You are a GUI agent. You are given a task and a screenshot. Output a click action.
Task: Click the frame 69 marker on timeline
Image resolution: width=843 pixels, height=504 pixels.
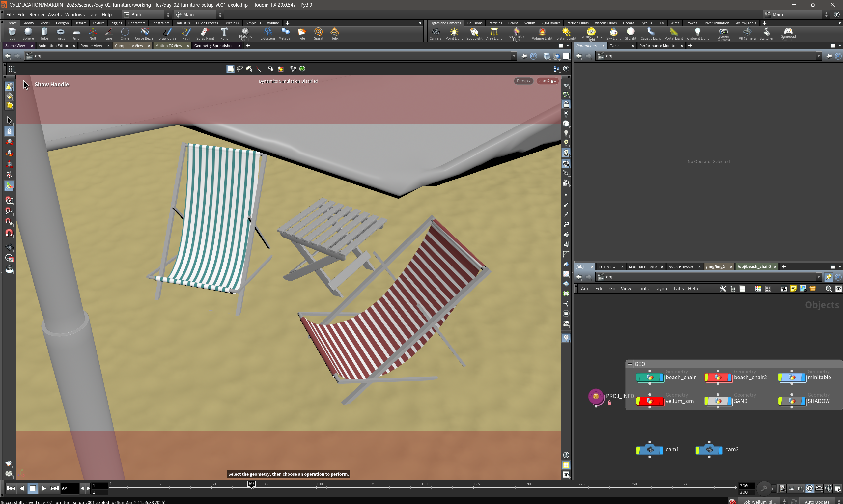tap(251, 484)
